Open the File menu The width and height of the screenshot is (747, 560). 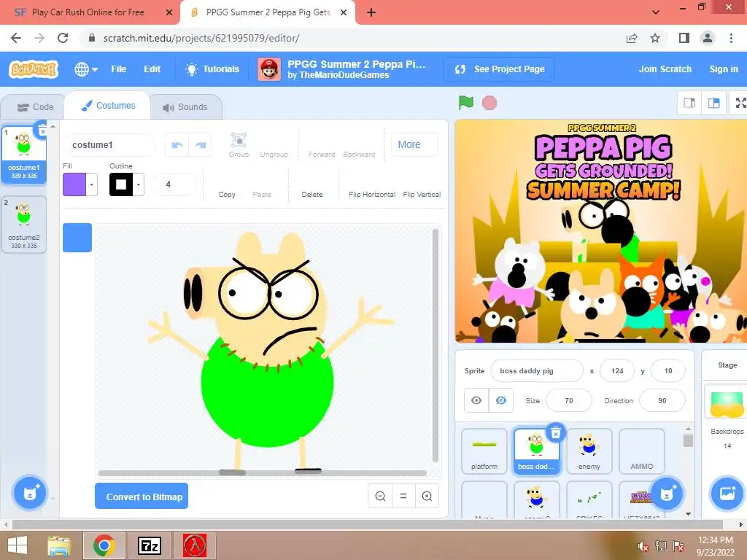point(119,69)
